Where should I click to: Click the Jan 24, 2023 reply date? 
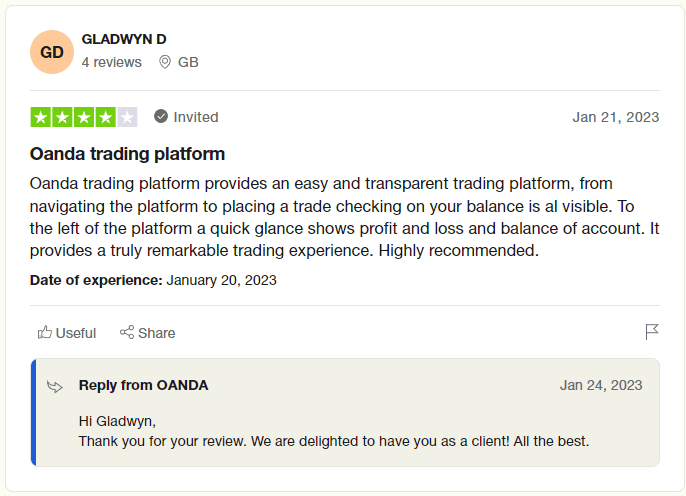(x=601, y=385)
